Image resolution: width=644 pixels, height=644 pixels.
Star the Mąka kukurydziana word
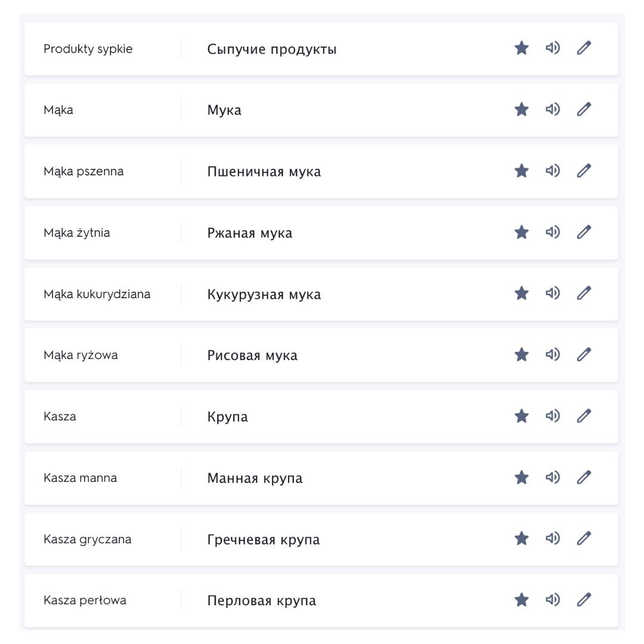tap(522, 293)
